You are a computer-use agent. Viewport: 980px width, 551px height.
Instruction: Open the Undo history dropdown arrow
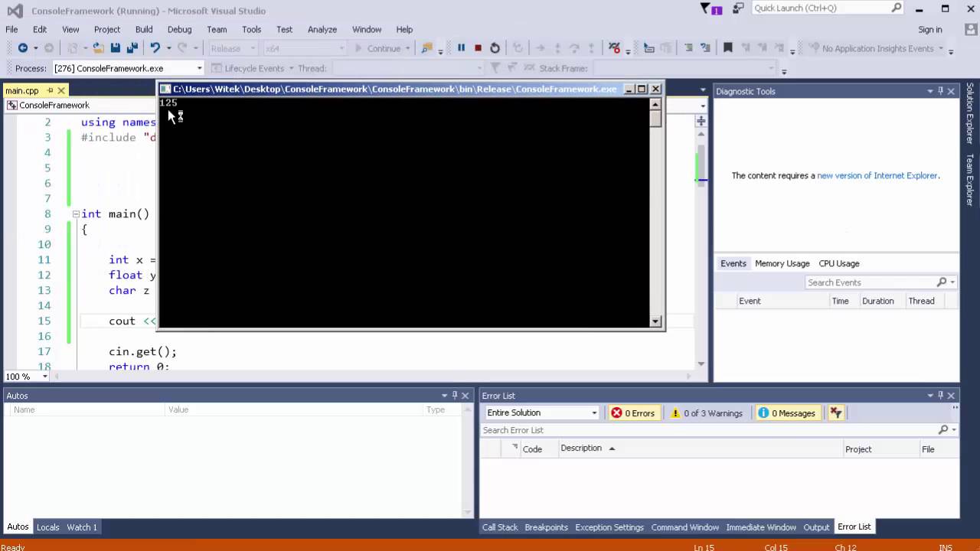coord(168,48)
